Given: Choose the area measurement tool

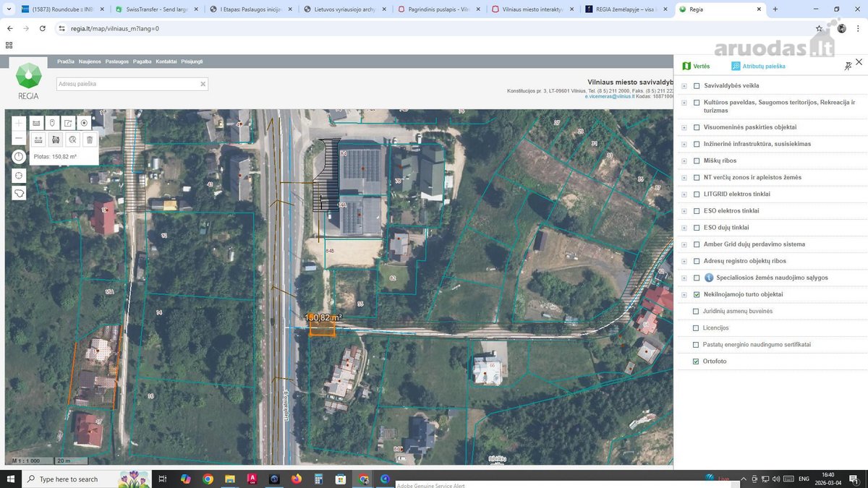Looking at the screenshot, I should (x=55, y=140).
